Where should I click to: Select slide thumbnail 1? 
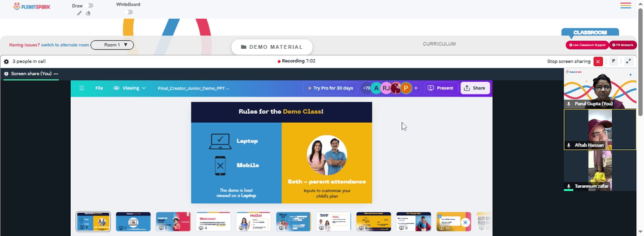click(93, 222)
